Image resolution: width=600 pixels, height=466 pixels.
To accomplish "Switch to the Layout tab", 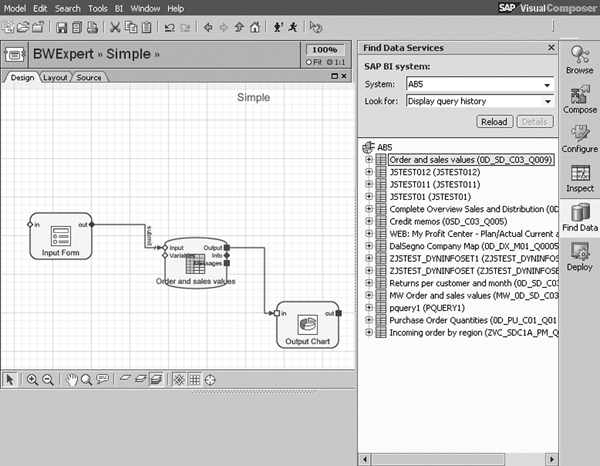I will pos(55,77).
